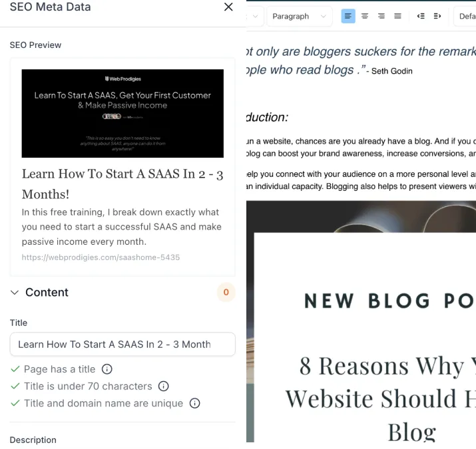
Task: Show info for 'Title and domain name are unique'
Action: pos(194,403)
